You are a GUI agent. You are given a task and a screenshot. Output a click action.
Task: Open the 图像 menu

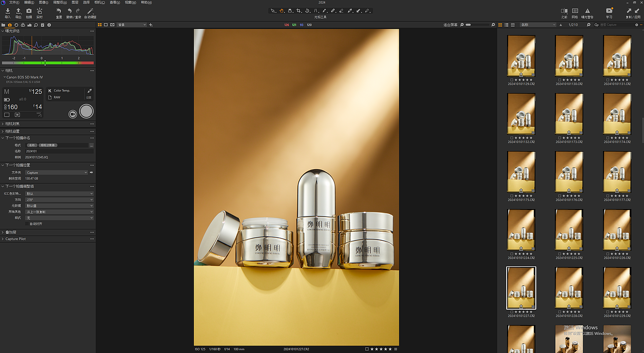click(43, 3)
